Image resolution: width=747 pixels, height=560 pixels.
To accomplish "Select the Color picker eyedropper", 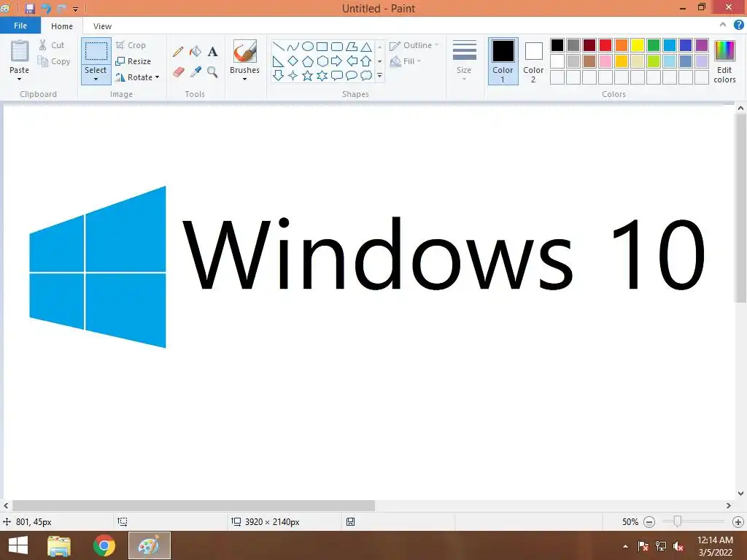I will 196,72.
